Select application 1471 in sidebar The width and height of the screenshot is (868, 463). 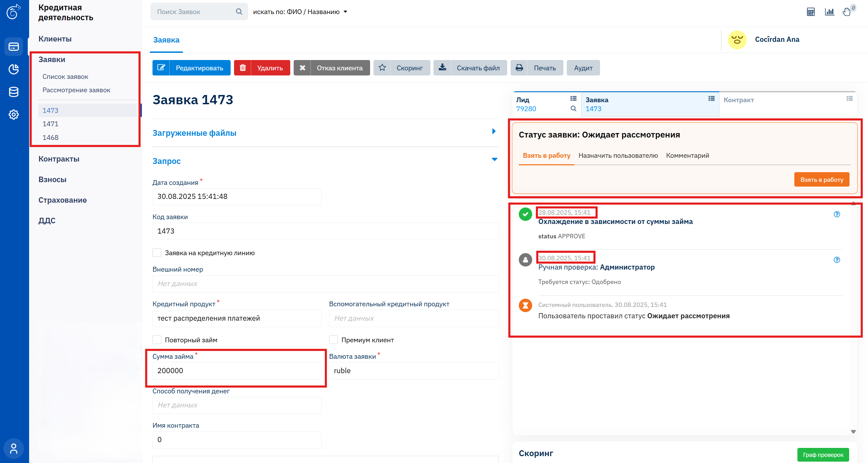click(50, 124)
